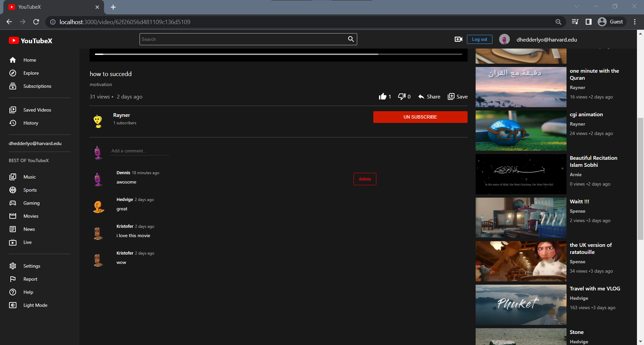The height and width of the screenshot is (345, 644).
Task: Focus the Search input field
Action: 243,39
